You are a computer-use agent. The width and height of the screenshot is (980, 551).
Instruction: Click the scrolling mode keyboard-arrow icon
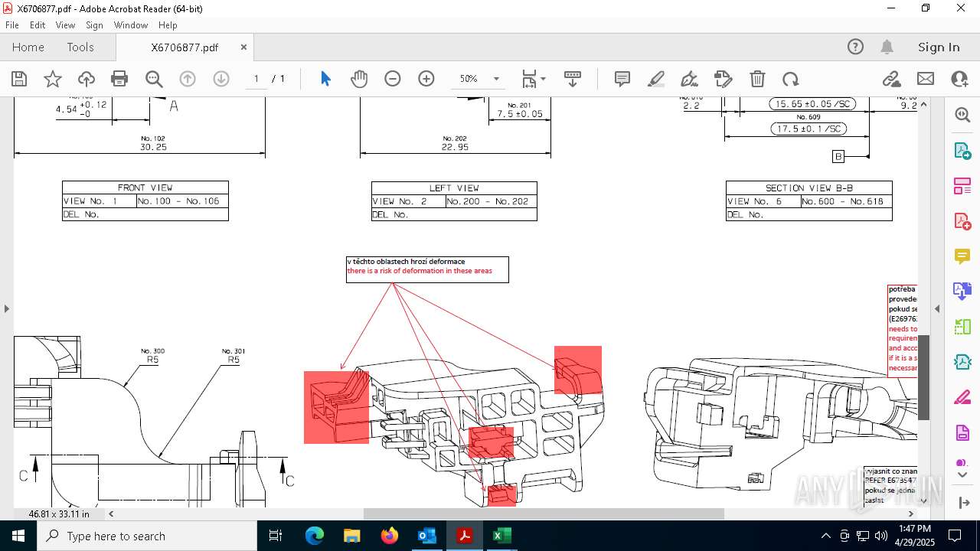(573, 79)
